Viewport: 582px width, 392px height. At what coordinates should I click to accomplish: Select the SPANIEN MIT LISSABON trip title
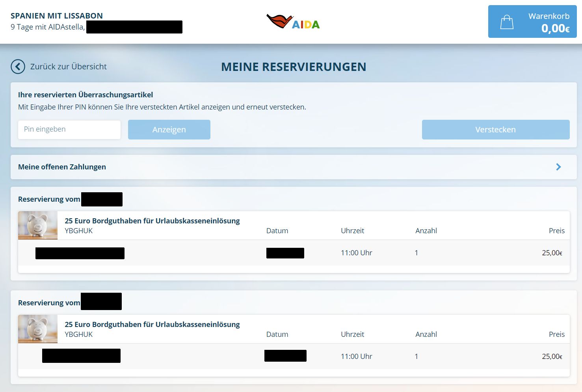pos(57,16)
